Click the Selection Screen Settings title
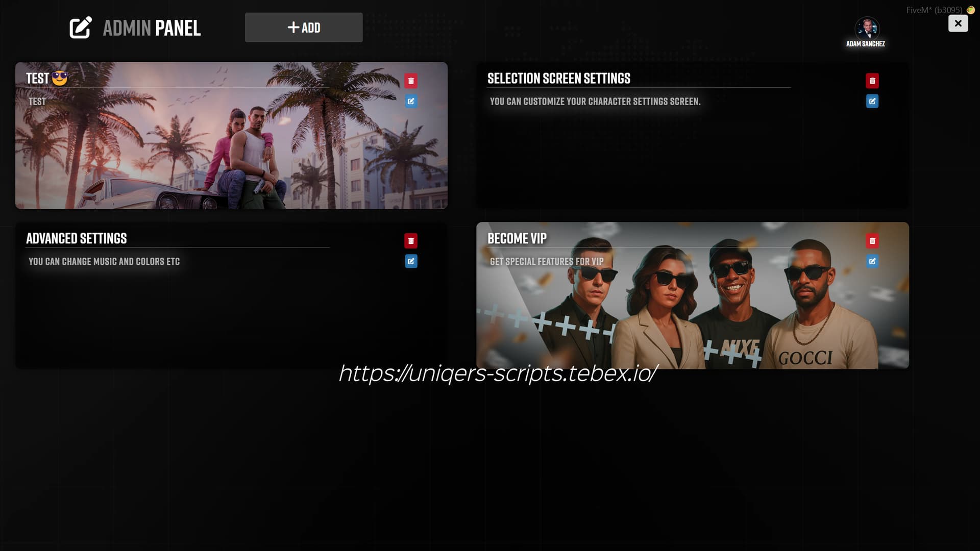Screen dimensions: 980x551 click(x=558, y=79)
